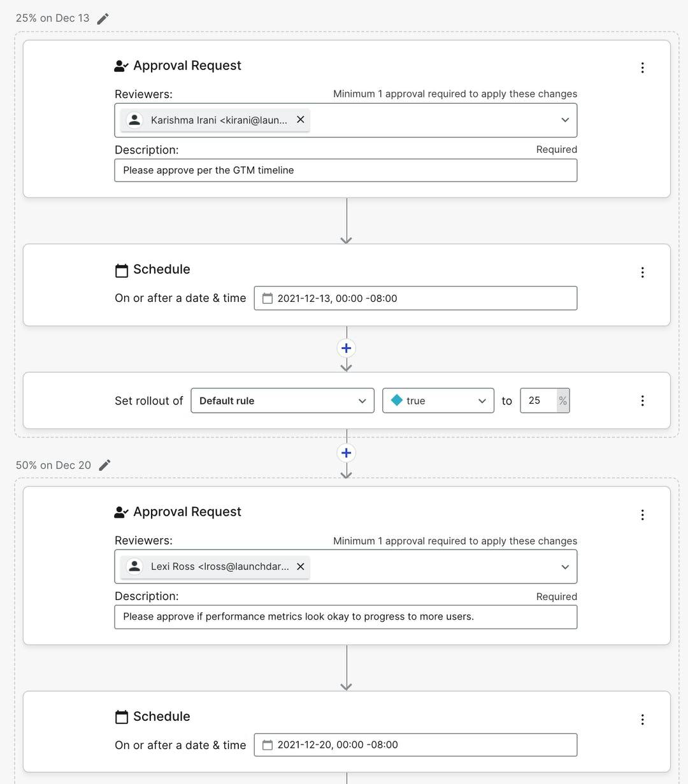Remove reviewer Lexi Ross
688x784 pixels.
(301, 566)
